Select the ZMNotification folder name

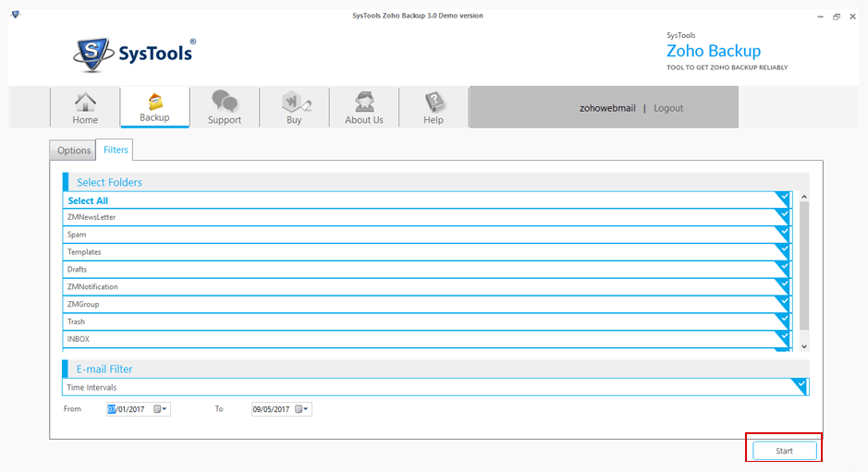[x=92, y=286]
